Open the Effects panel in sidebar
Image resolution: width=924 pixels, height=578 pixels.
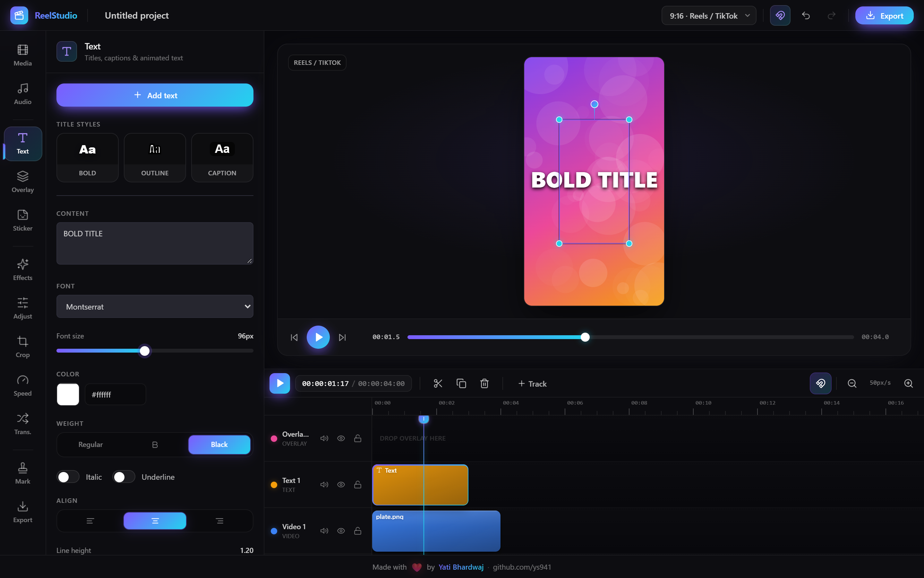tap(22, 270)
